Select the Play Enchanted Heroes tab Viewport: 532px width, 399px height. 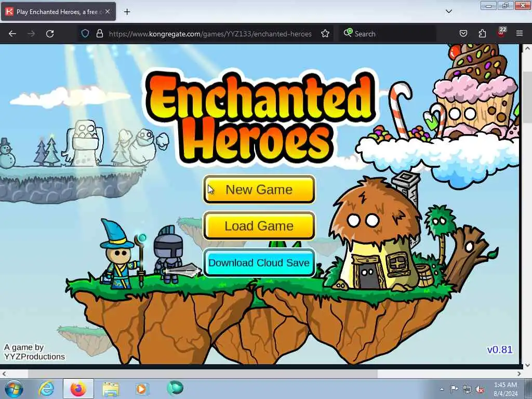pos(58,11)
